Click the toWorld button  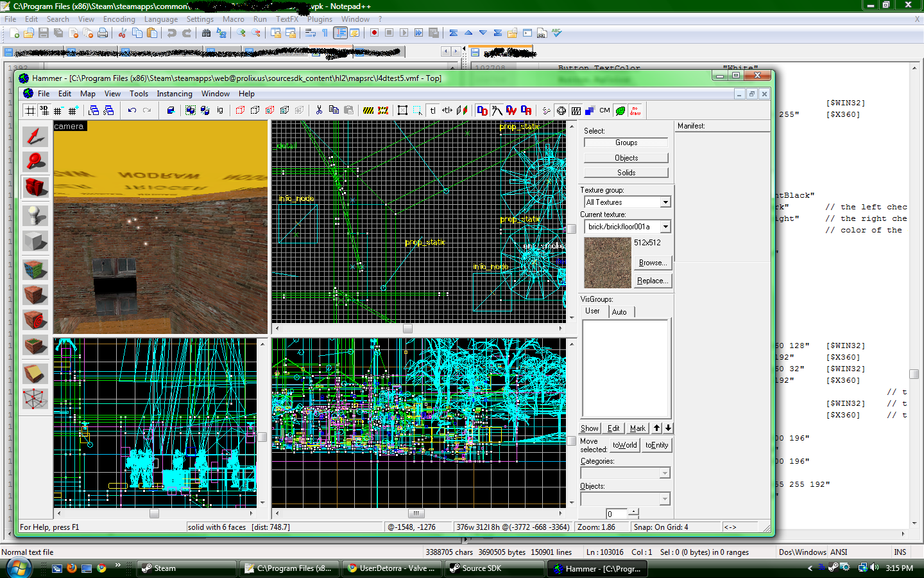click(x=624, y=445)
